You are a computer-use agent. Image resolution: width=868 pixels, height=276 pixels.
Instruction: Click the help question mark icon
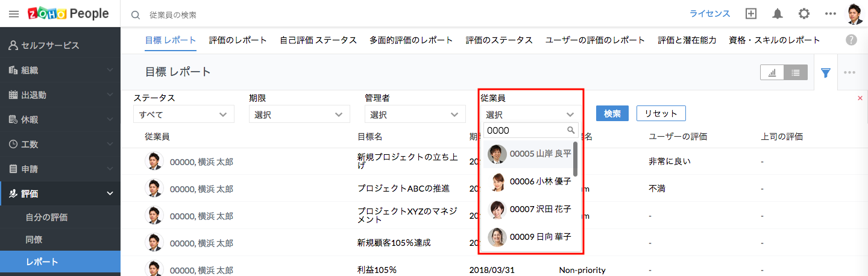(851, 40)
